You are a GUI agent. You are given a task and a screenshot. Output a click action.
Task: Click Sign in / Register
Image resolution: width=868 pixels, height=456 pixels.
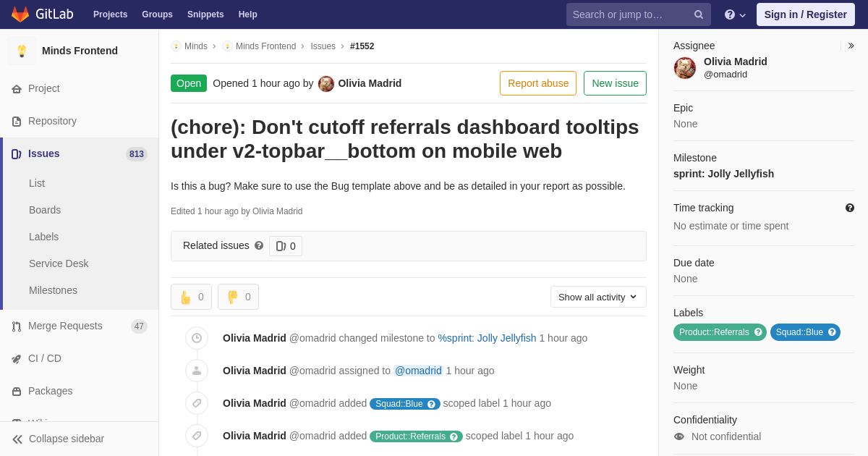(805, 14)
